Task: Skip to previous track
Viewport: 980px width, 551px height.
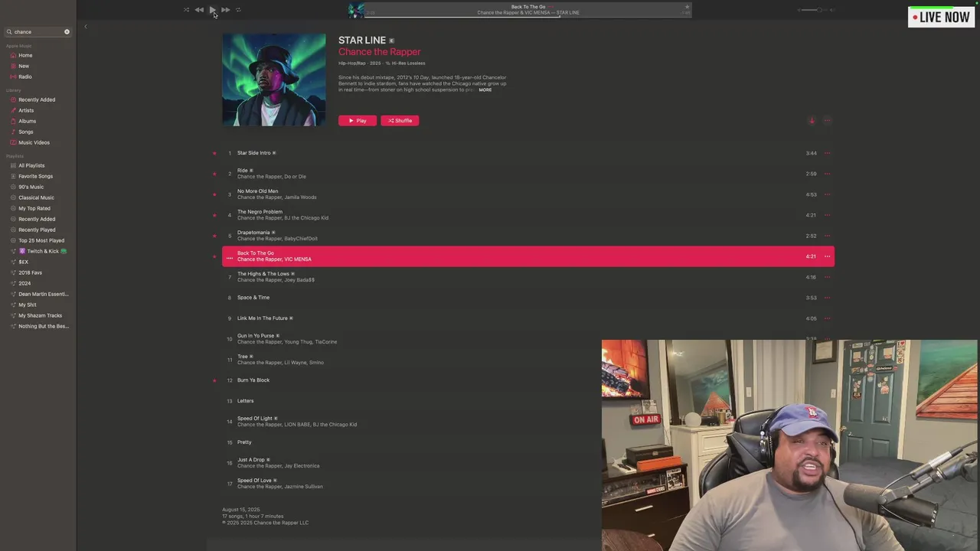Action: [199, 10]
